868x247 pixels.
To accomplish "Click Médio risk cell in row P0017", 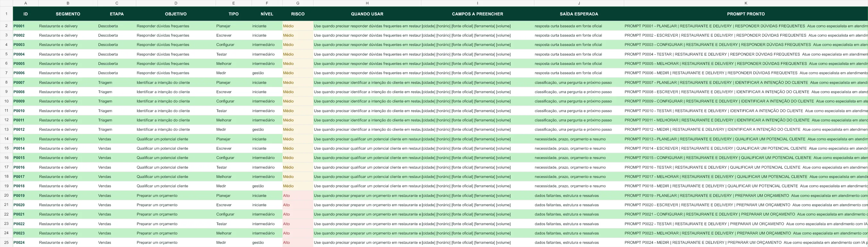I will click(298, 177).
